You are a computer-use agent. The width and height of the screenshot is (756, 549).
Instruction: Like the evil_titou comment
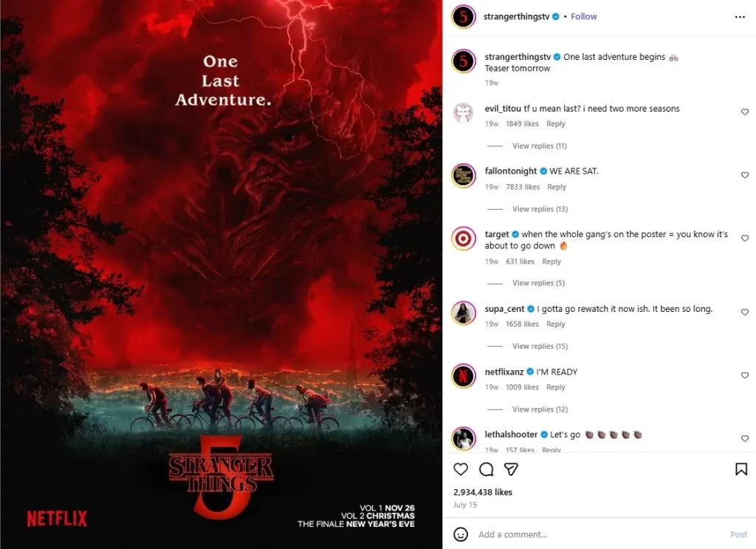744,112
